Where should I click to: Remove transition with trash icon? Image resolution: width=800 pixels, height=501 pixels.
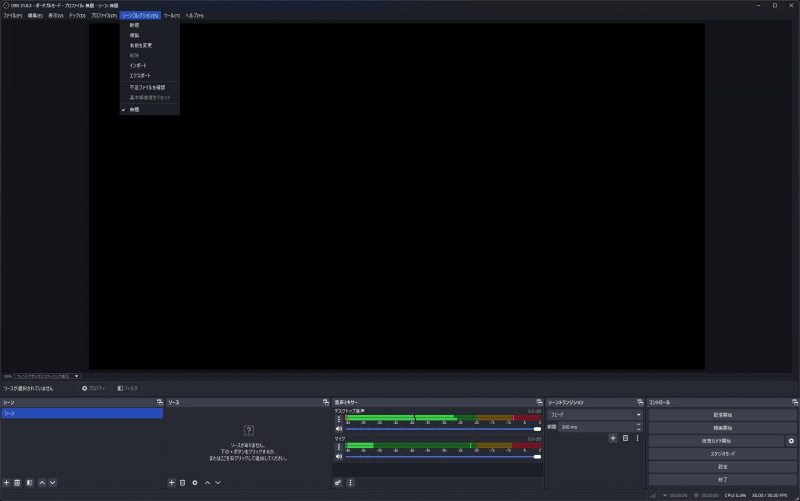626,438
